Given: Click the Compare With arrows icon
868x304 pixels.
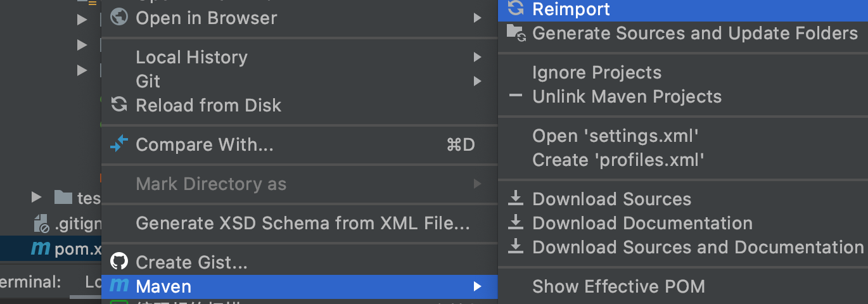Looking at the screenshot, I should pyautogui.click(x=119, y=144).
